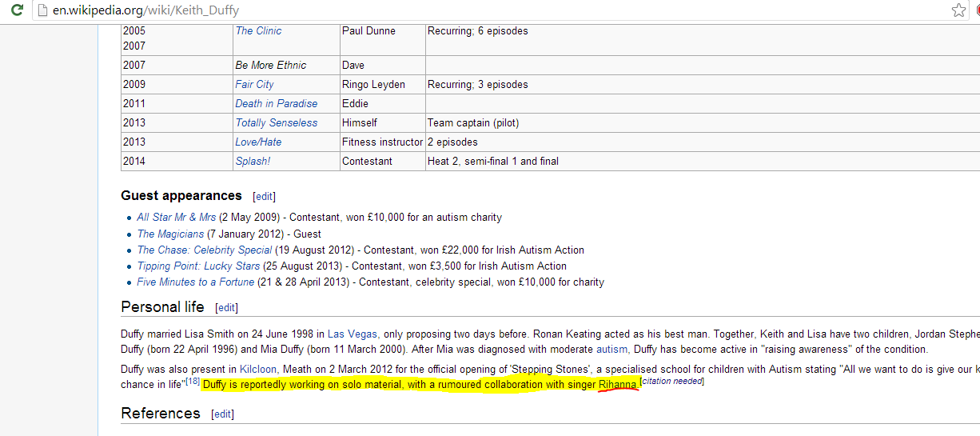Select '2 episodes' notes cell
This screenshot has width=980, height=436.
[703, 142]
